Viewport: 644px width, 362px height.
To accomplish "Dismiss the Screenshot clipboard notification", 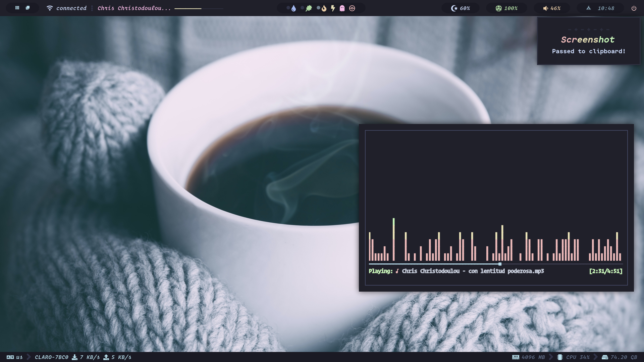I will point(588,42).
